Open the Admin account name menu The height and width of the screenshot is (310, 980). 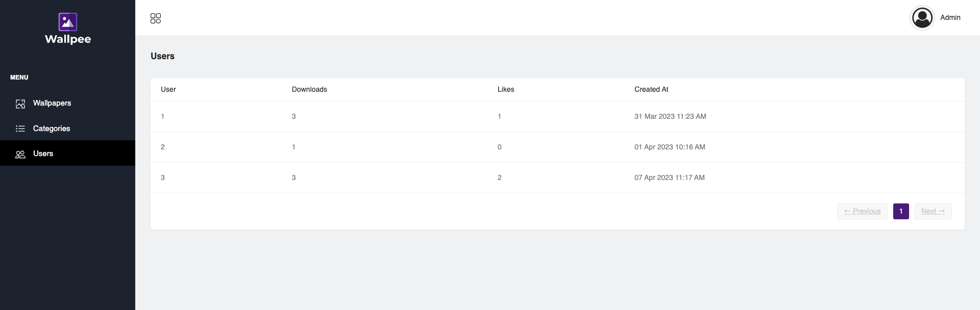(950, 17)
